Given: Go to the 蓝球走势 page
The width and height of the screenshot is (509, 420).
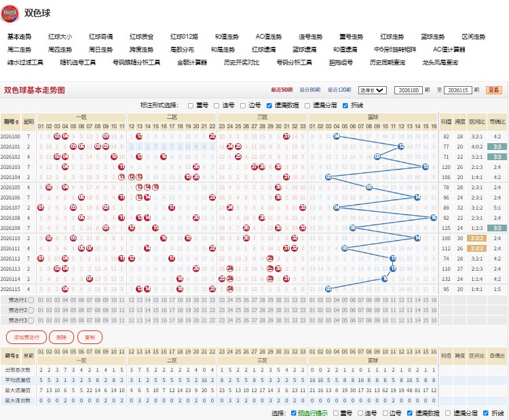Looking at the screenshot, I should pyautogui.click(x=433, y=37).
